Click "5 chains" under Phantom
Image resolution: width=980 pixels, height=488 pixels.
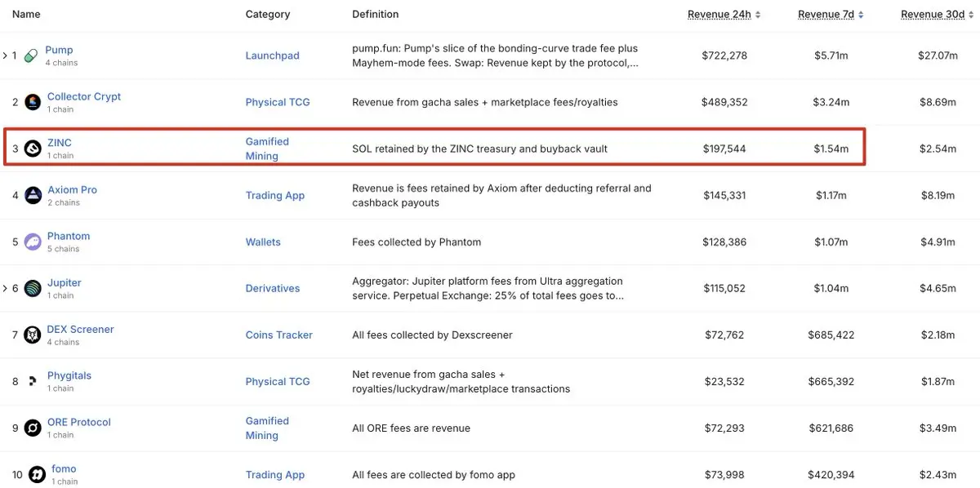point(64,249)
